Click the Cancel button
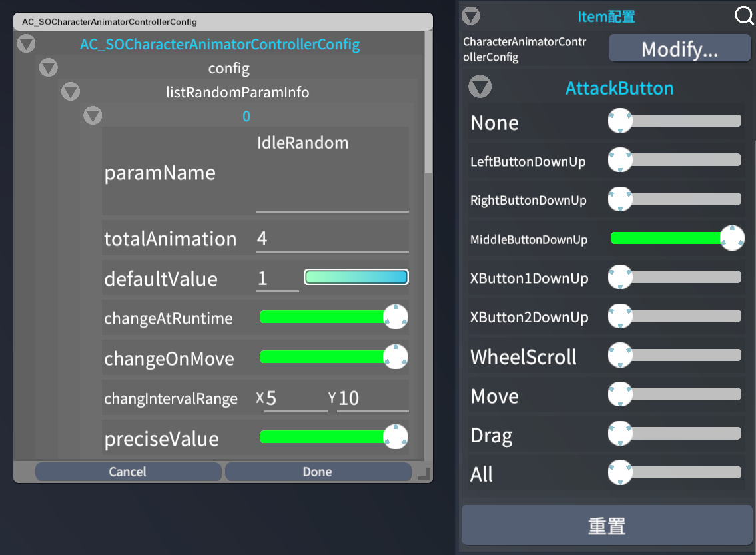This screenshot has height=555, width=756. point(128,472)
